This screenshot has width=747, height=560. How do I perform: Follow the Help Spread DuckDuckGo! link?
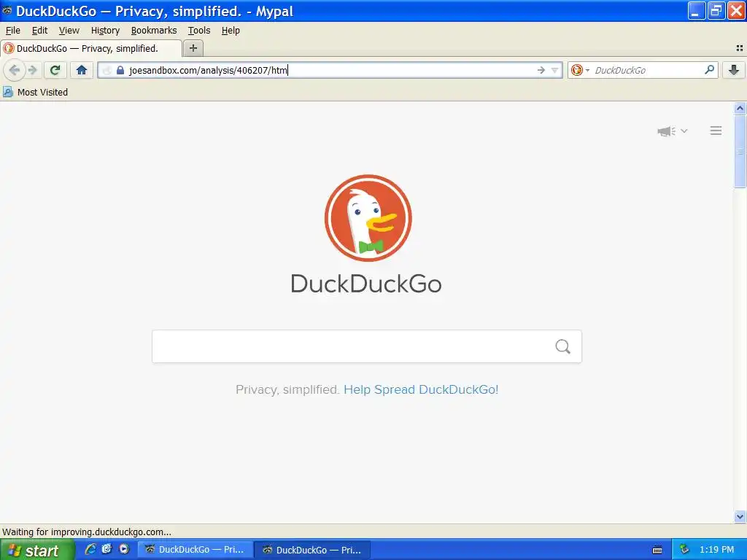[421, 389]
